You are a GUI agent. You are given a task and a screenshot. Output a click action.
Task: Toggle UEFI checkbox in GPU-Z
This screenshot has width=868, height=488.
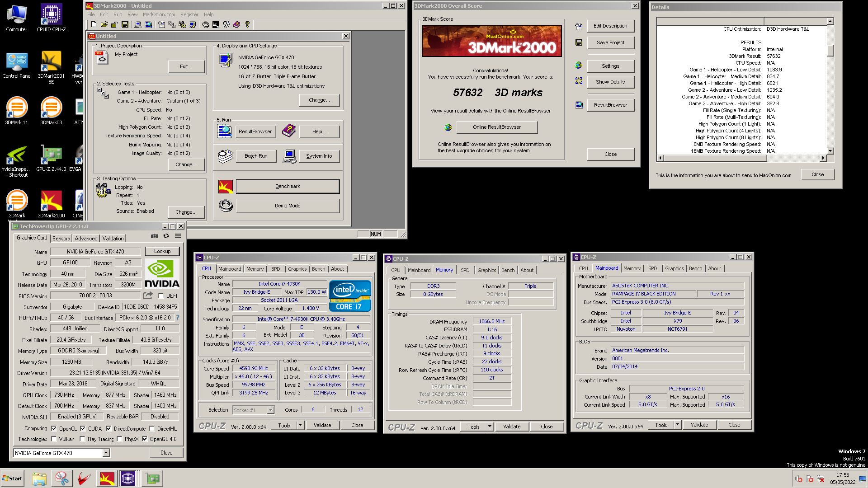tap(161, 296)
